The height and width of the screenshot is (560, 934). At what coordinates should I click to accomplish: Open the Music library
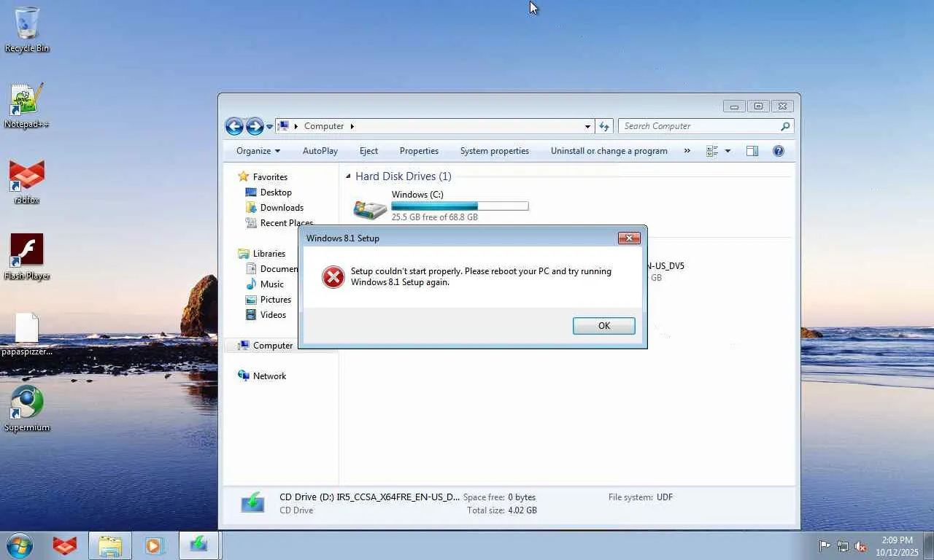[x=272, y=284]
